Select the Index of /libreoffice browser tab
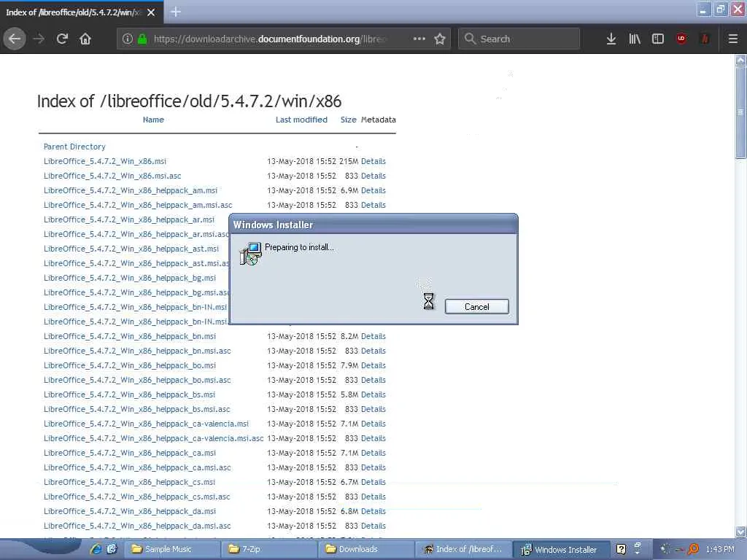This screenshot has width=747, height=560. [x=81, y=12]
